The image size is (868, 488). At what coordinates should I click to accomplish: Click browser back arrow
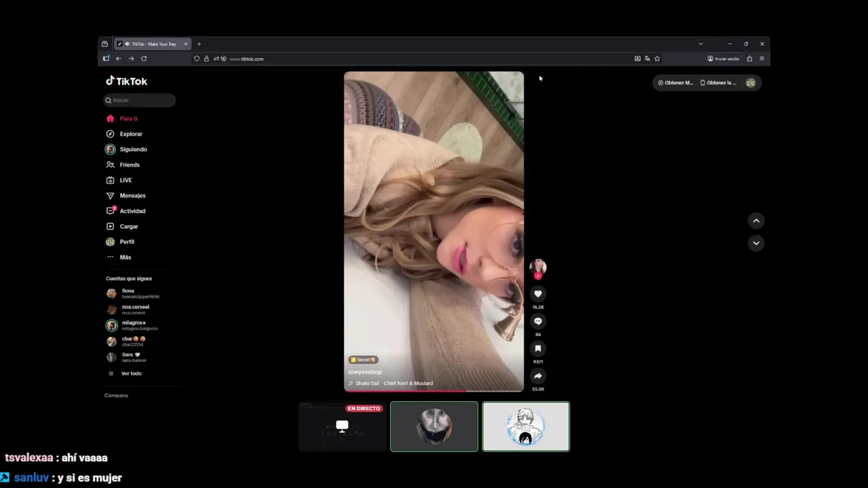[118, 59]
